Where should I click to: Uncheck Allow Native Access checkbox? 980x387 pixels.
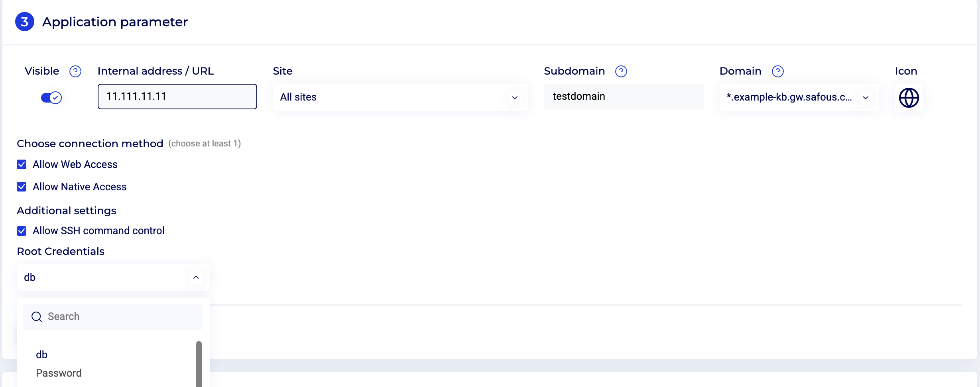coord(22,187)
